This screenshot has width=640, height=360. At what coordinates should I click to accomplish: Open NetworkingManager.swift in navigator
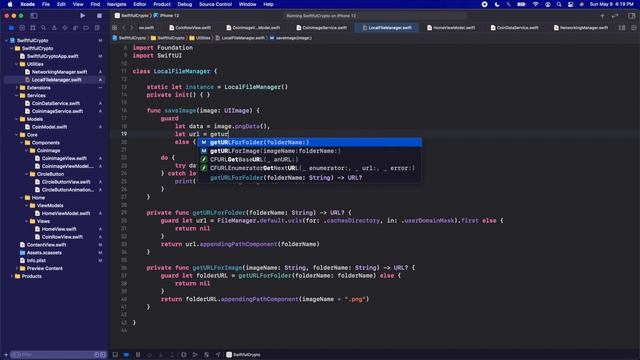[x=59, y=72]
